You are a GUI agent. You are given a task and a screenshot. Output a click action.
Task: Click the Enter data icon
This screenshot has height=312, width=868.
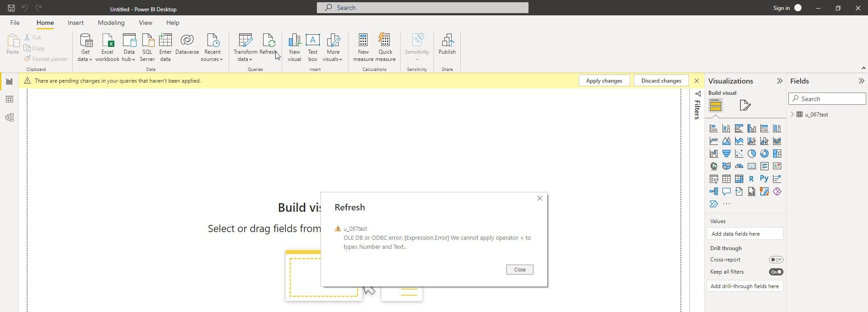pyautogui.click(x=165, y=41)
